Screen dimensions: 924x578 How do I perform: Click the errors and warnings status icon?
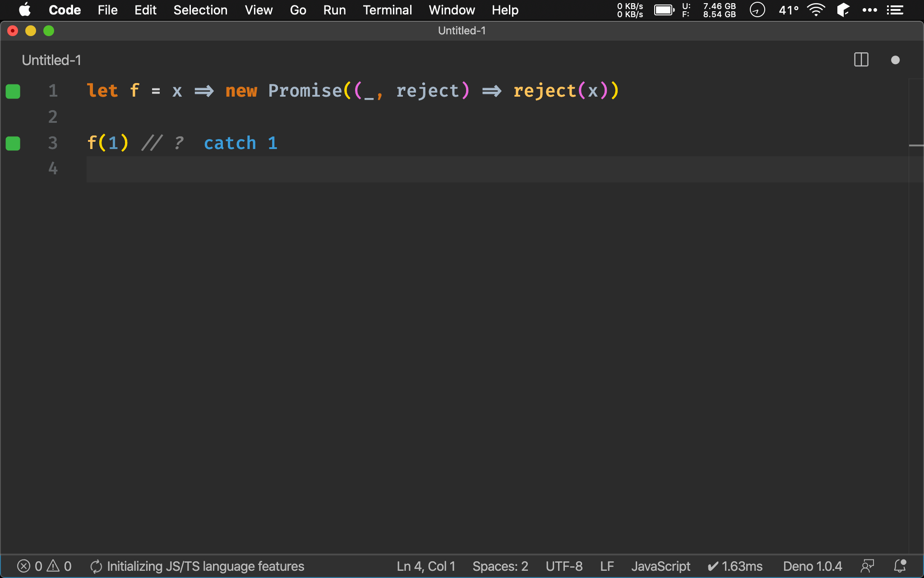(44, 566)
